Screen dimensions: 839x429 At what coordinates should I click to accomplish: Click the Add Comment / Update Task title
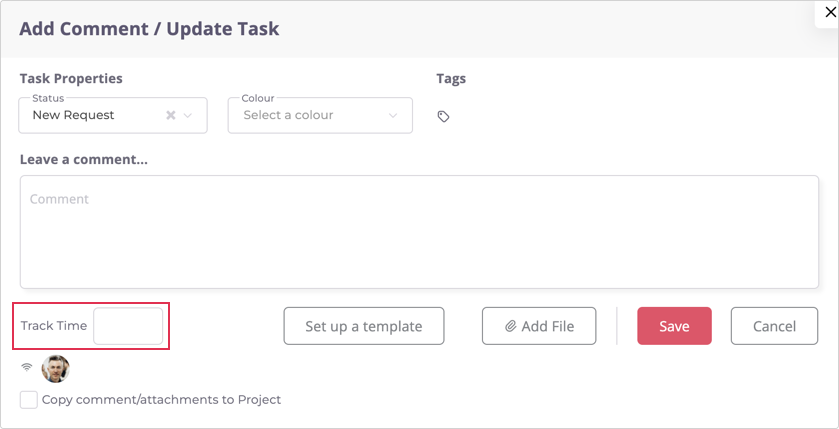point(149,29)
